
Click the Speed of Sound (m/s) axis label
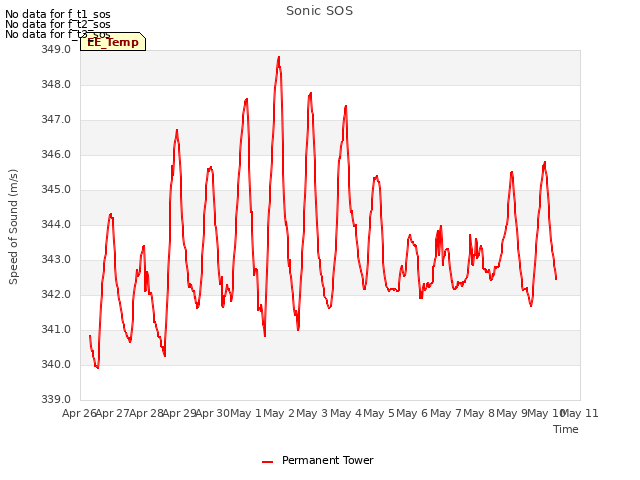click(x=13, y=227)
